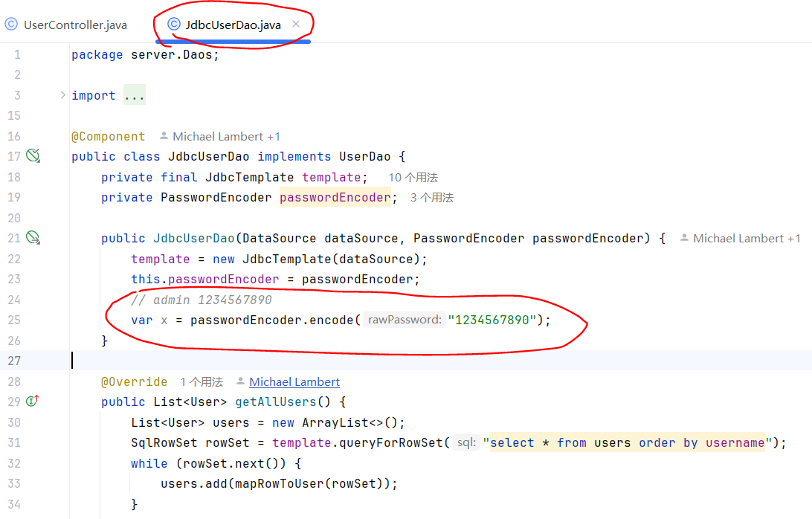Show the 10 个用法 usages of template
Screen dimensions: 812x519
pyautogui.click(x=413, y=177)
